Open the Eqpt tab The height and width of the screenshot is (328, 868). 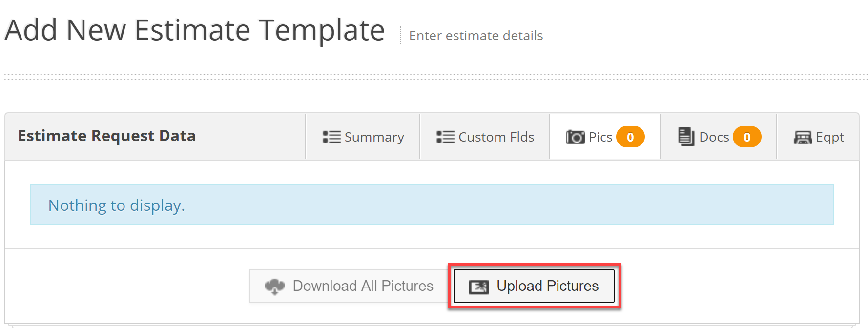818,137
